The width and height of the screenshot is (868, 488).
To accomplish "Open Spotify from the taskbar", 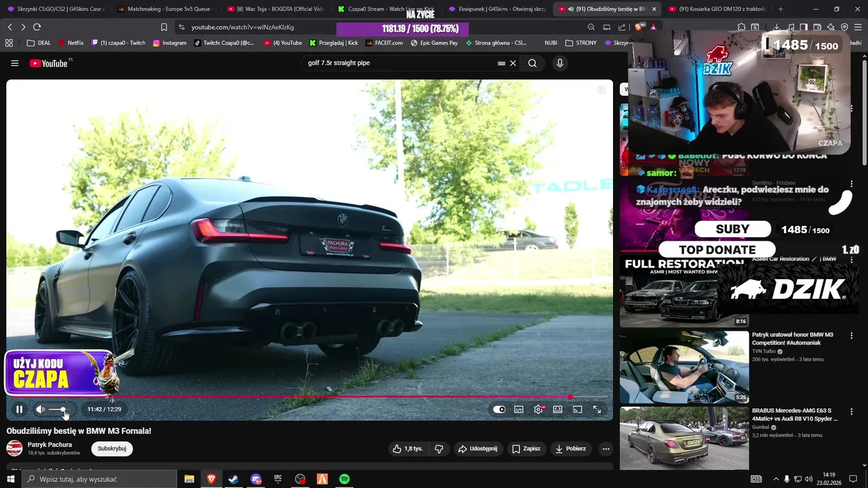I will click(x=344, y=479).
